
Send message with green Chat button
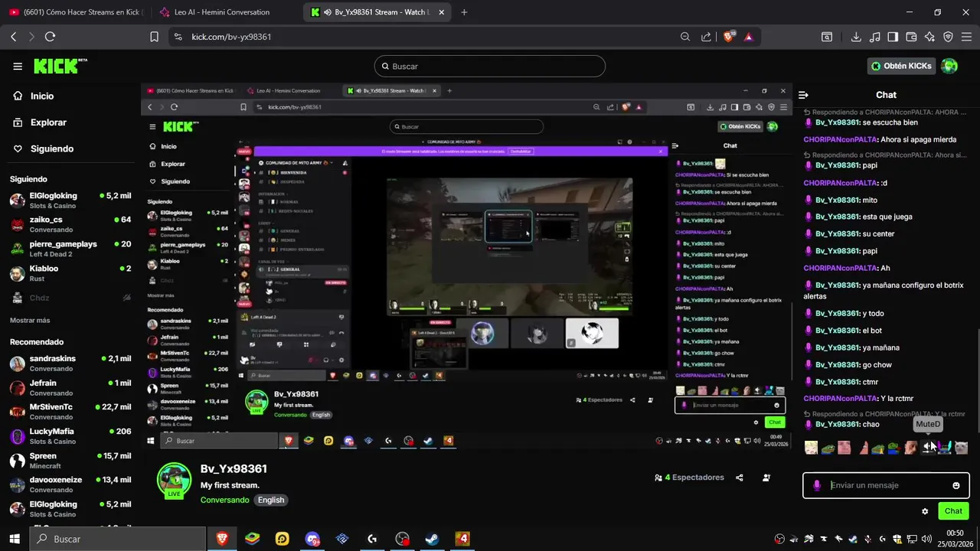(953, 511)
